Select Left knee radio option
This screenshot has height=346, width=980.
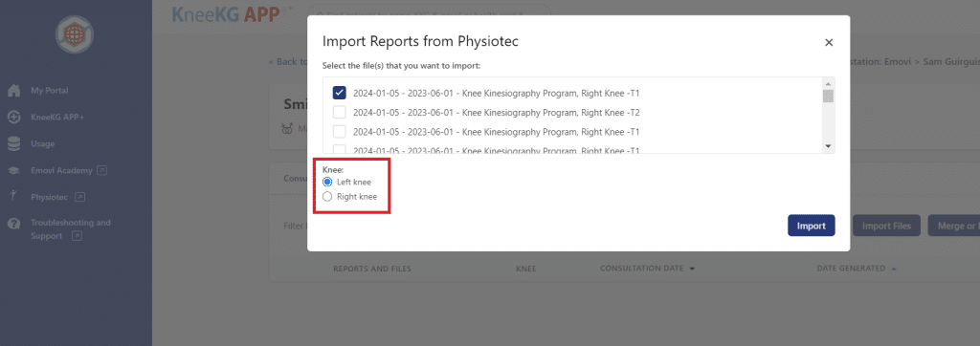[x=327, y=182]
